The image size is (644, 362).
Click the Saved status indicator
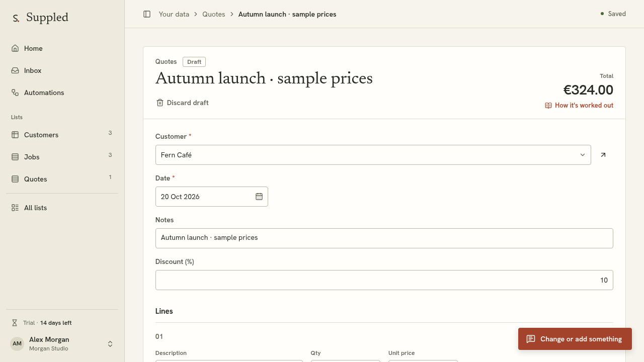pyautogui.click(x=613, y=14)
